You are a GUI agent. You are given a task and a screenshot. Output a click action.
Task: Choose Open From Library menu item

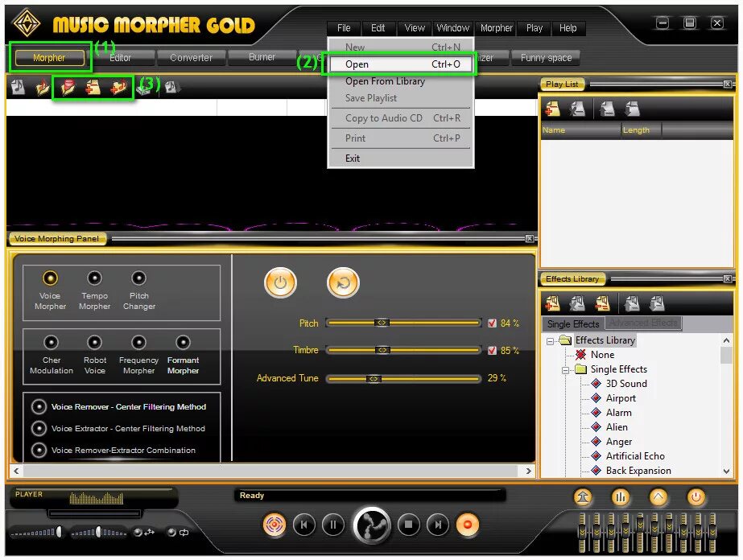click(401, 81)
